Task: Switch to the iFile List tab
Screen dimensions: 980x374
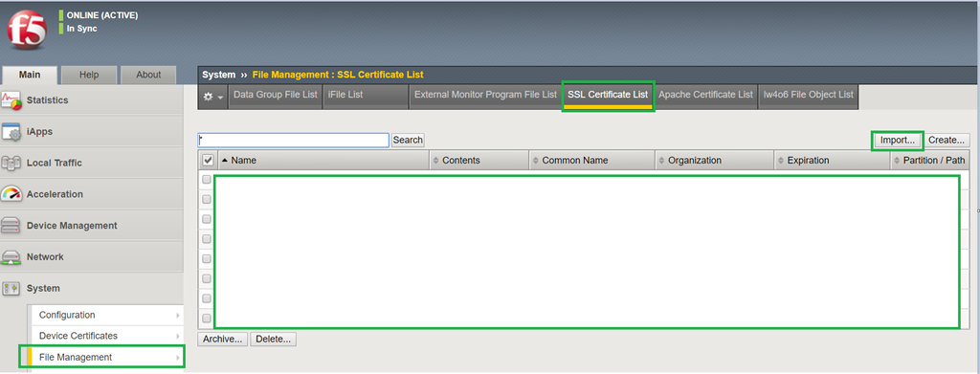Action: pyautogui.click(x=345, y=95)
